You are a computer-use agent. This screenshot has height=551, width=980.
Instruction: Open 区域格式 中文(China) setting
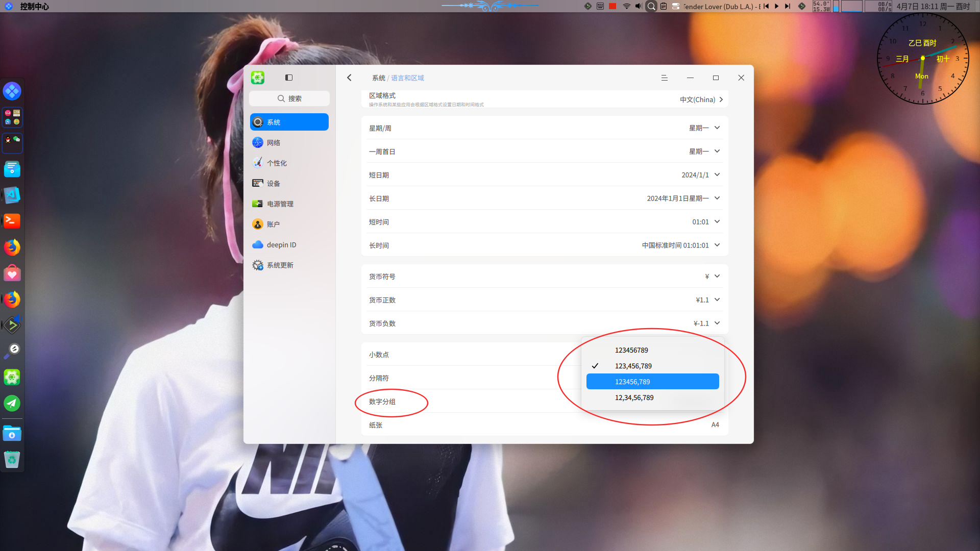click(545, 99)
